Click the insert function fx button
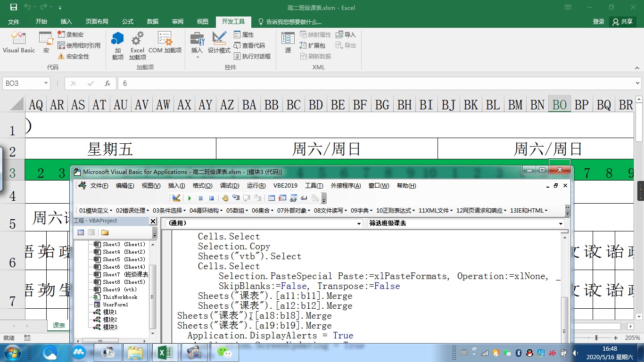644x362 pixels. [x=107, y=83]
